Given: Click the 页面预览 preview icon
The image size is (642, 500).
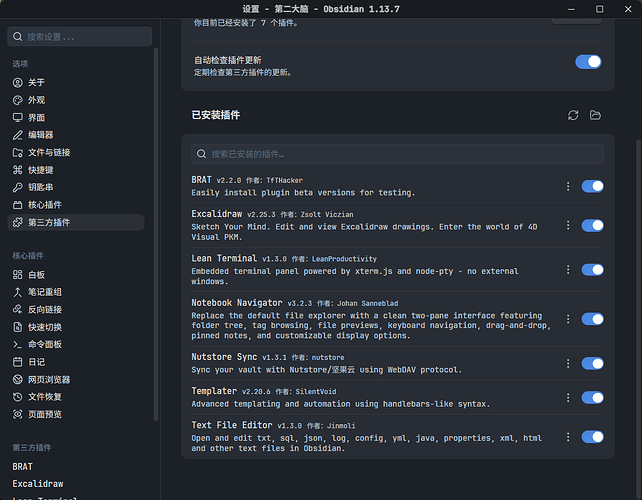Looking at the screenshot, I should (18, 414).
